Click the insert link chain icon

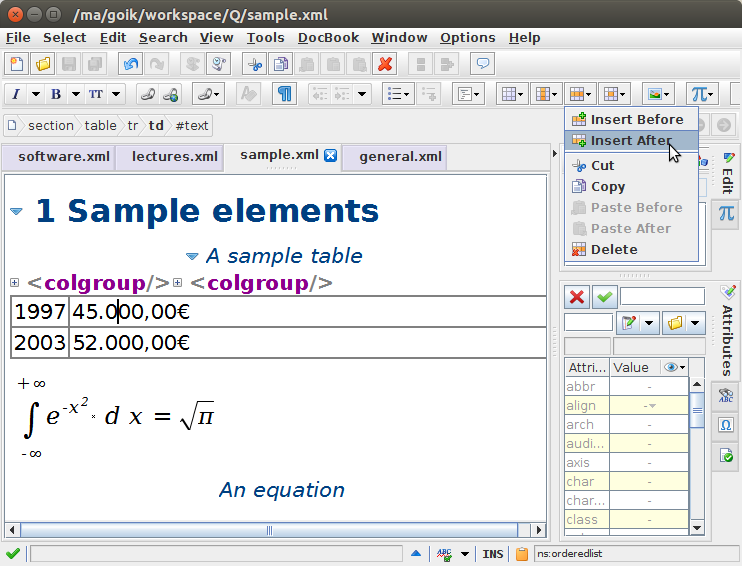148,94
